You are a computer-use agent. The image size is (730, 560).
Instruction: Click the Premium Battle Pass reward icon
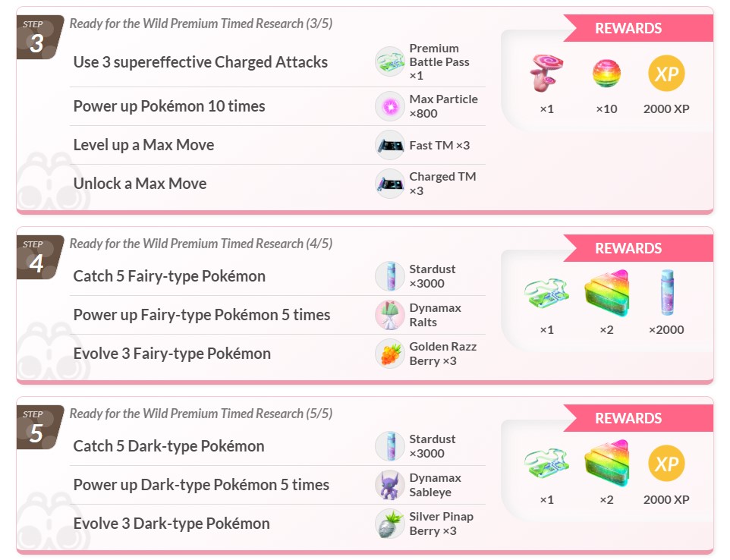pos(390,62)
